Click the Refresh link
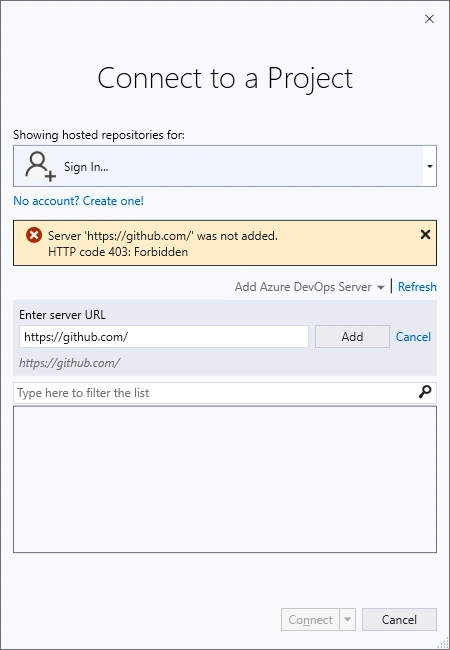This screenshot has height=650, width=450. [x=417, y=287]
